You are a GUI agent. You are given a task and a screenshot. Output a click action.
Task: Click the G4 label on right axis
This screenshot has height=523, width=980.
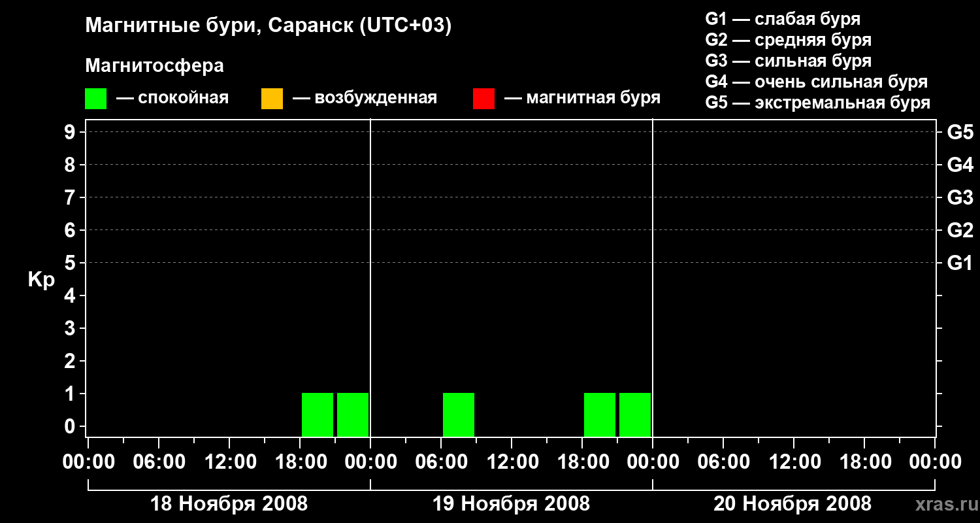(x=960, y=165)
